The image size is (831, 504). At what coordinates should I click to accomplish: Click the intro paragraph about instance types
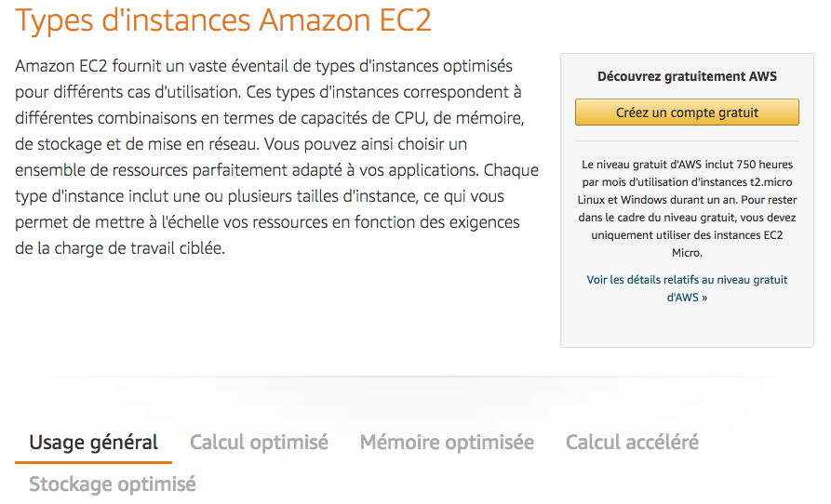point(270,158)
